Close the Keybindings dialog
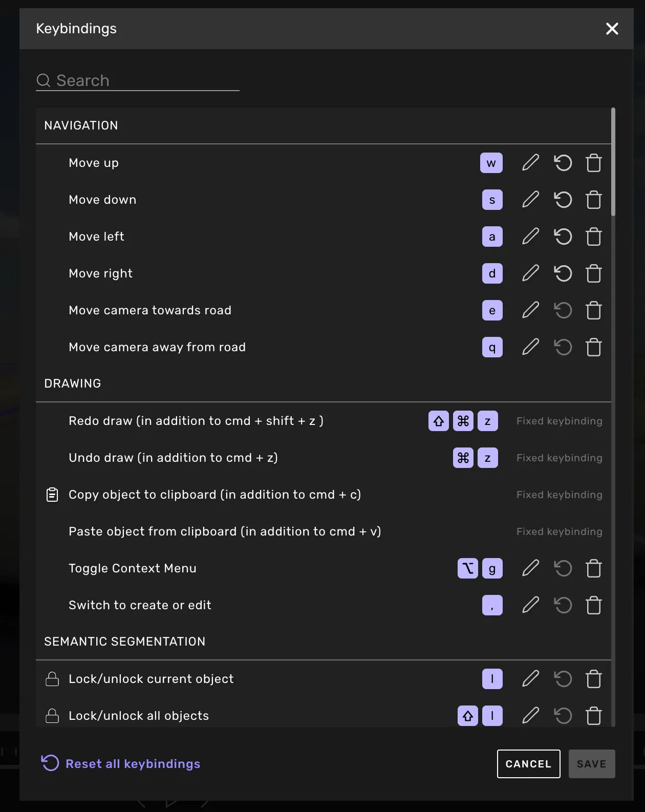 [x=612, y=29]
